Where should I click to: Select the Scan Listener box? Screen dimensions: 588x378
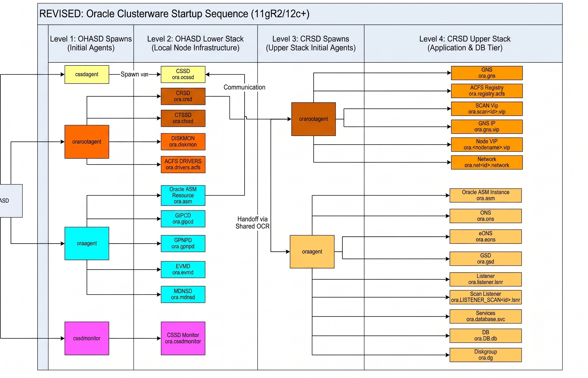(485, 297)
